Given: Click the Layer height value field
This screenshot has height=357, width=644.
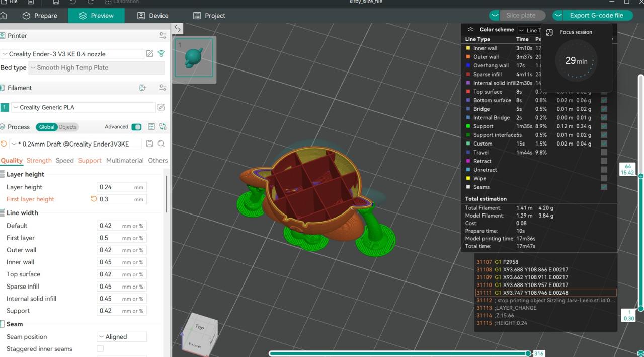Looking at the screenshot, I should (x=122, y=187).
